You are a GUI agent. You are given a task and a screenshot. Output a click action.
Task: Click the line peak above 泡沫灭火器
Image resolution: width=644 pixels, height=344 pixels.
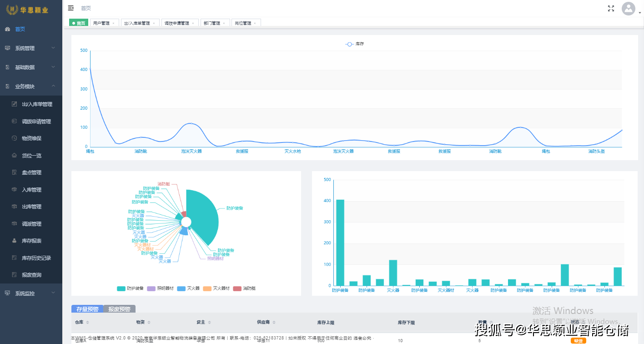191,123
